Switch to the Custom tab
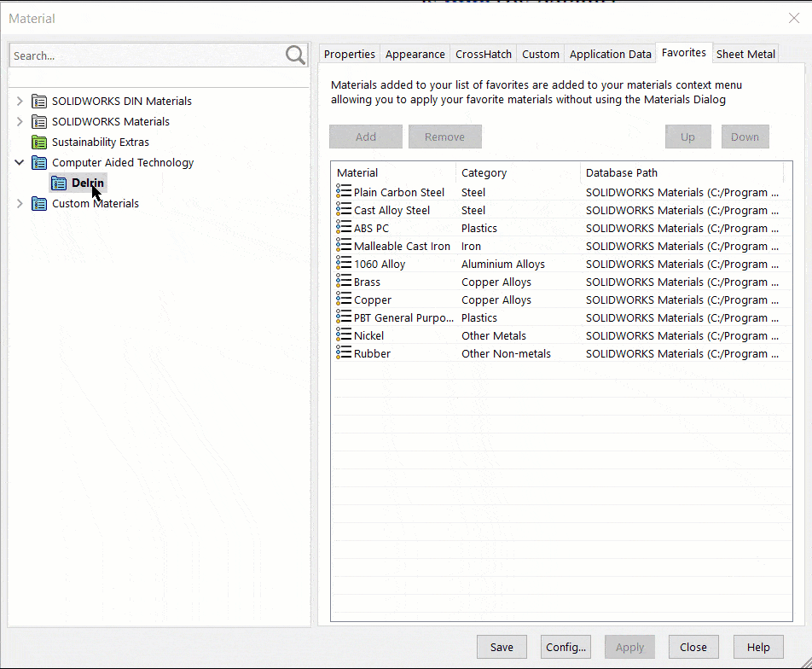 541,54
